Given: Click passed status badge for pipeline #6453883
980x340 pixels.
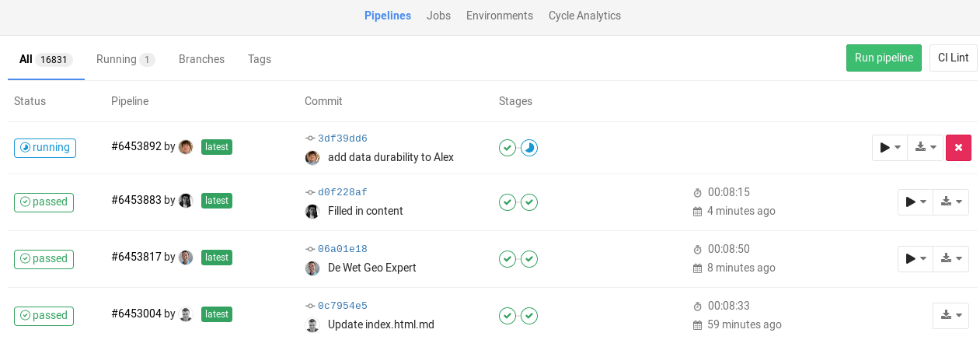Looking at the screenshot, I should pyautogui.click(x=44, y=202).
